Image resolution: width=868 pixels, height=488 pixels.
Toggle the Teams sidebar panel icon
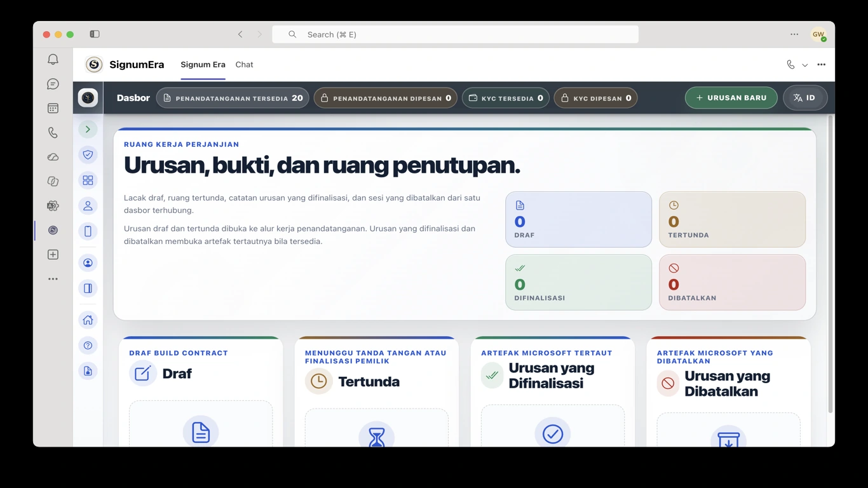pyautogui.click(x=95, y=34)
